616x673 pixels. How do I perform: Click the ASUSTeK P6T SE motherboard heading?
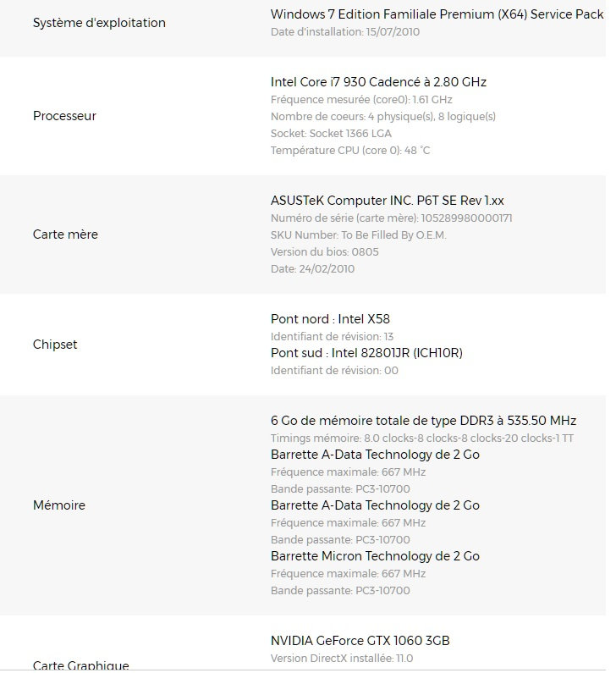click(387, 201)
